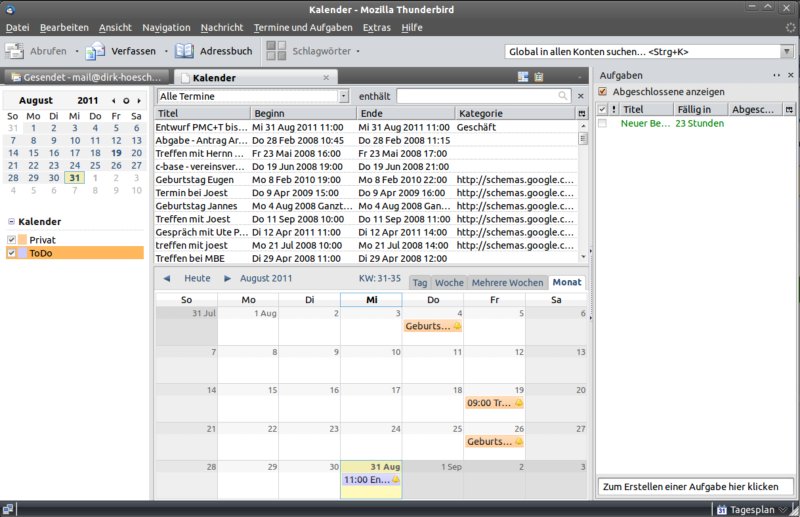The image size is (800, 517).
Task: Click reminder bell on 09:00 Tr... event
Action: pyautogui.click(x=518, y=403)
